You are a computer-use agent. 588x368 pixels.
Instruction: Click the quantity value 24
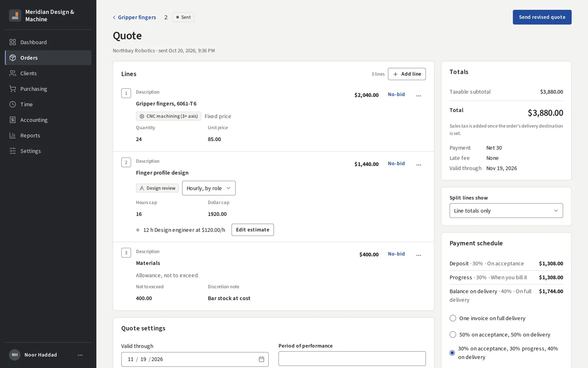[139, 139]
